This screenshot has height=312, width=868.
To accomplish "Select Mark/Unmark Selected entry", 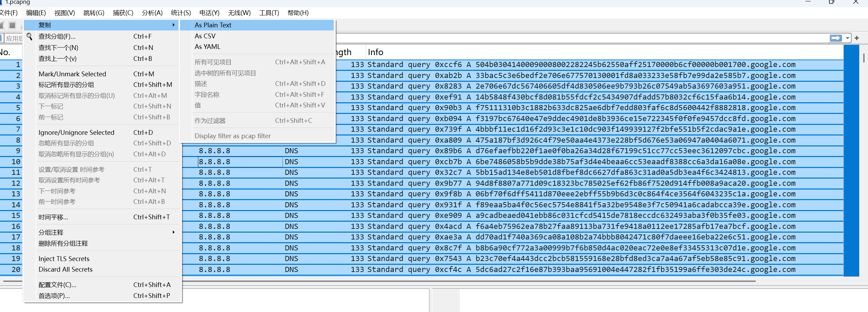I will pyautogui.click(x=101, y=74).
